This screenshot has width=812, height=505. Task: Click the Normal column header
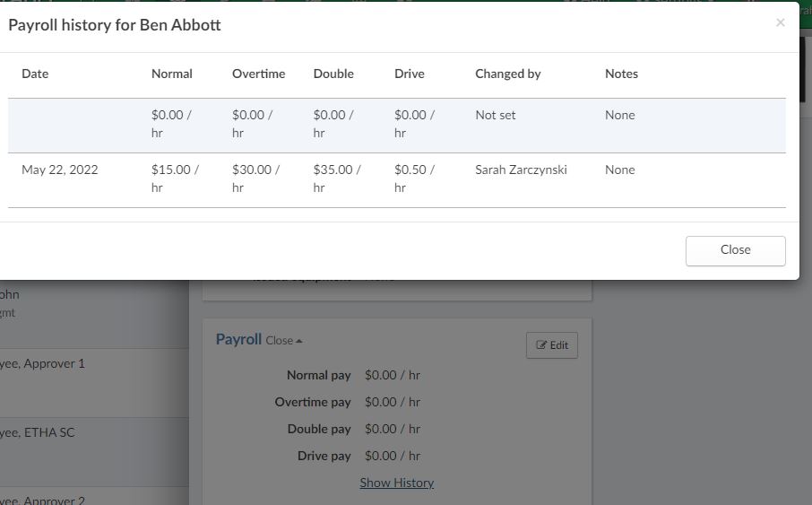pyautogui.click(x=172, y=74)
